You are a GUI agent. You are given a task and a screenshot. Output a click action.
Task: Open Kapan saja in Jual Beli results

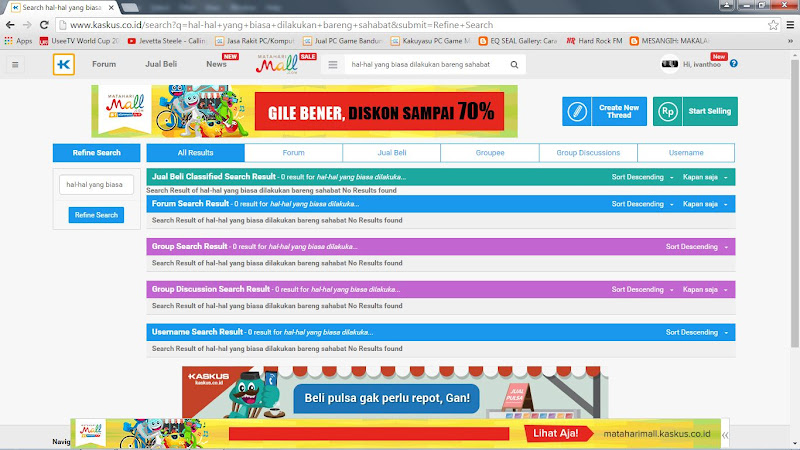coord(705,177)
